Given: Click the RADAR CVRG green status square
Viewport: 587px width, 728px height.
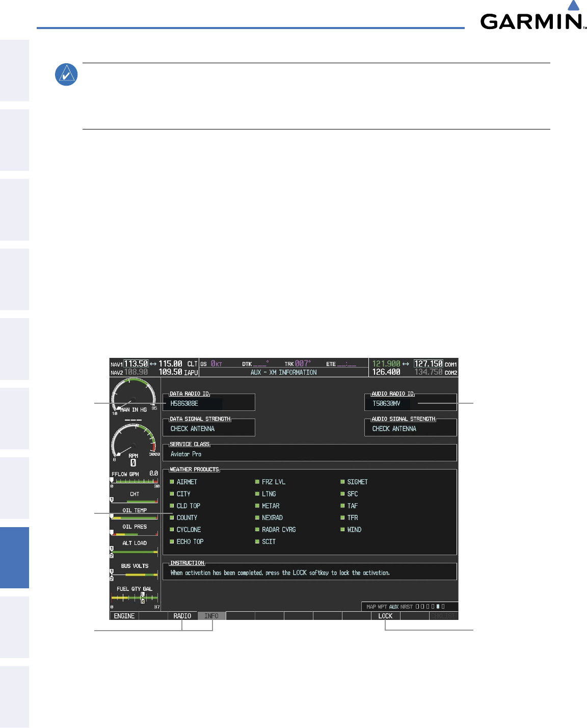Looking at the screenshot, I should tap(257, 530).
